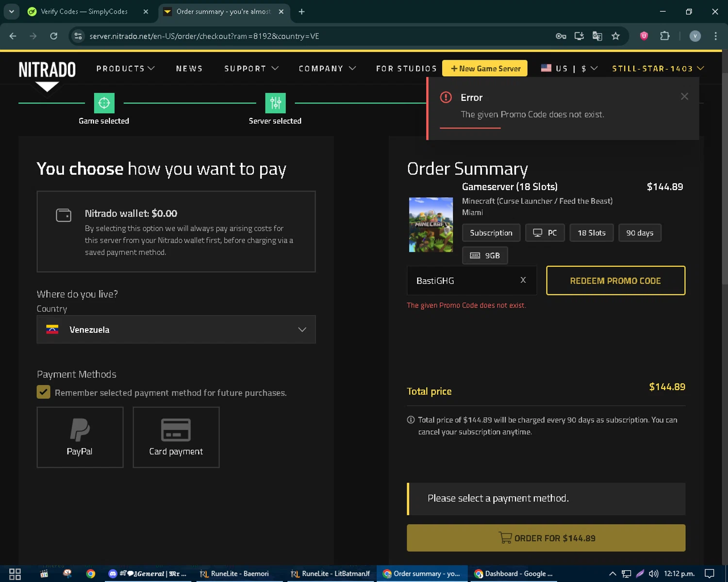
Task: Click Order for $144.89 button
Action: coord(546,538)
